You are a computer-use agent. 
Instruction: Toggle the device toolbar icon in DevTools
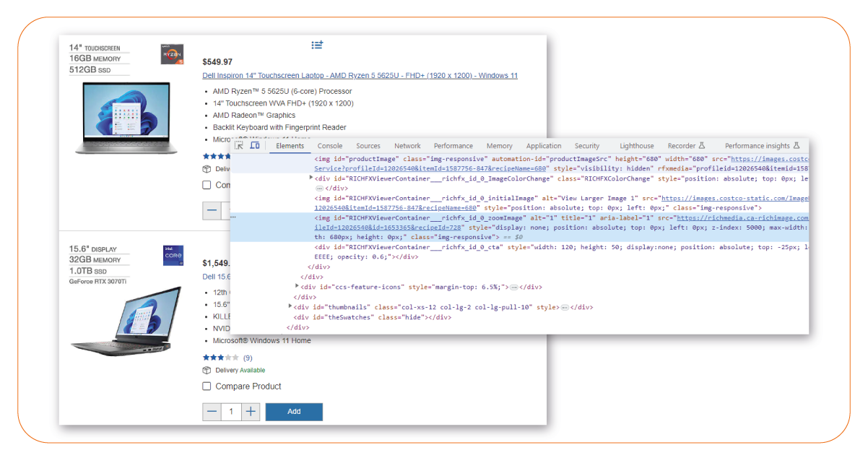pos(255,145)
